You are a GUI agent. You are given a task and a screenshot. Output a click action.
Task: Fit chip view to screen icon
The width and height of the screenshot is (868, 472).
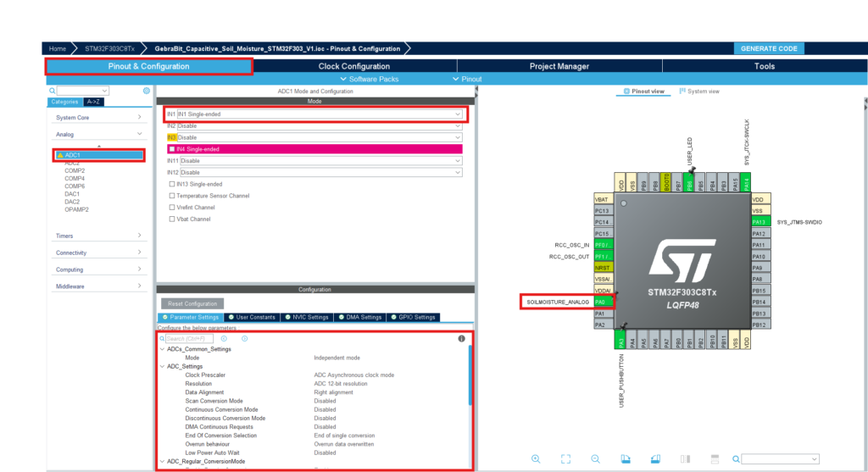[x=565, y=458]
